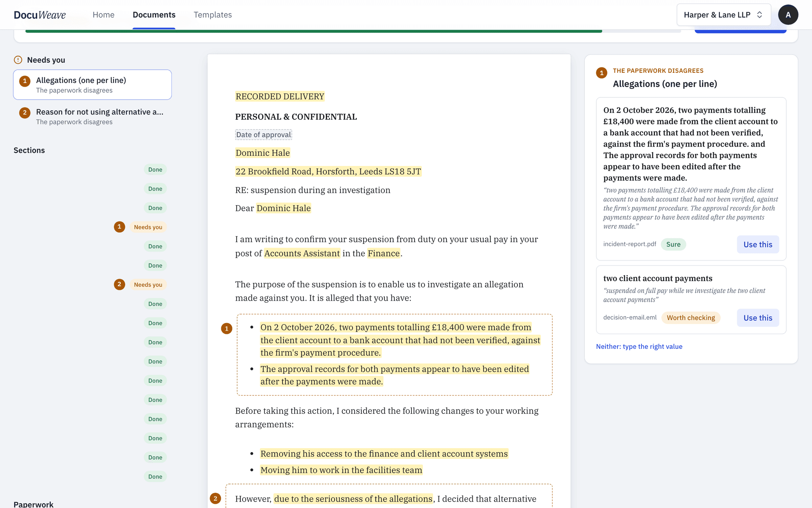Click Neither: type the right value
Screen dimensions: 812x508
(x=639, y=346)
